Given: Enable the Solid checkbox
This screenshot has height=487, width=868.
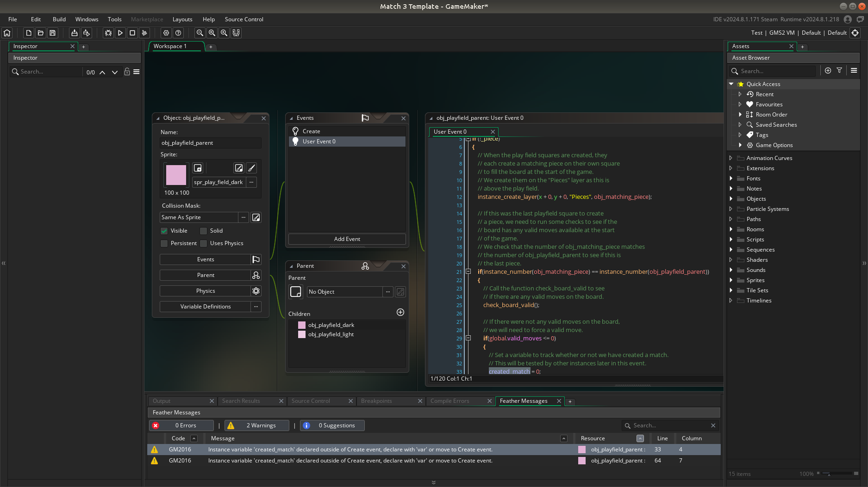Looking at the screenshot, I should [204, 231].
